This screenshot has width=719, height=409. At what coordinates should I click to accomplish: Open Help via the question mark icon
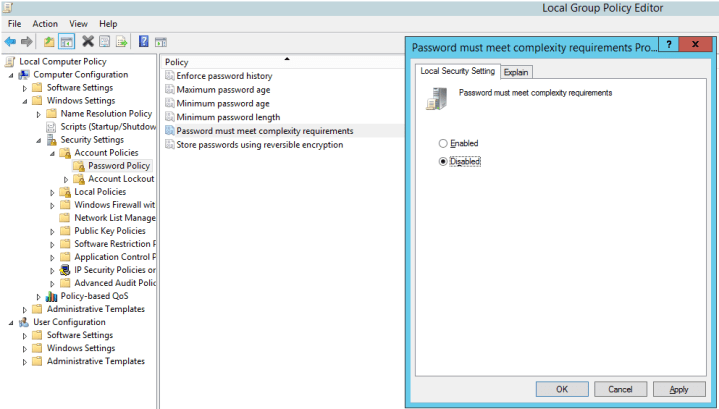point(144,42)
